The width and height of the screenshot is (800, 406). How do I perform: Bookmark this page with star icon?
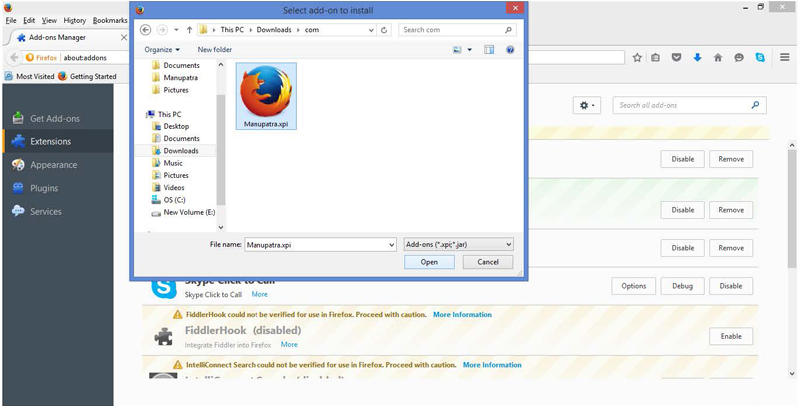click(x=637, y=58)
